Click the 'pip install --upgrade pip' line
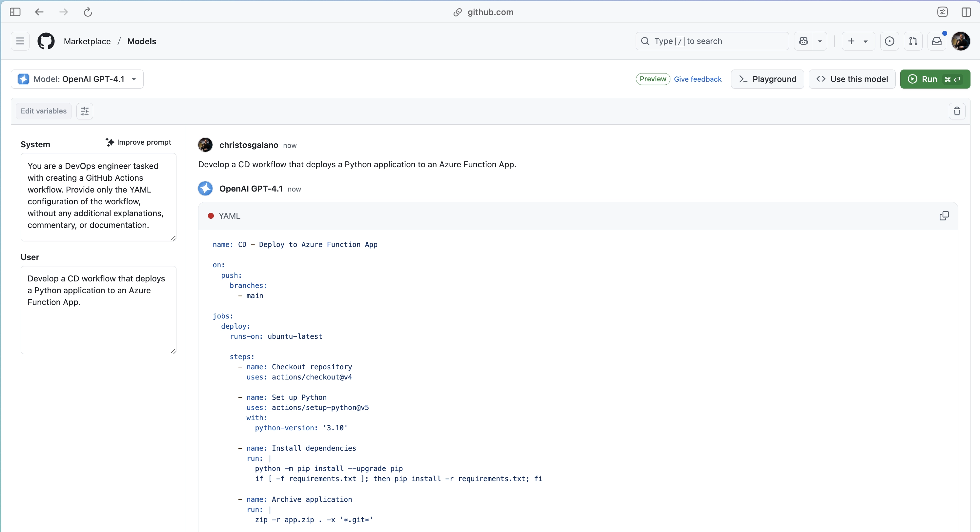The width and height of the screenshot is (980, 532). click(329, 469)
